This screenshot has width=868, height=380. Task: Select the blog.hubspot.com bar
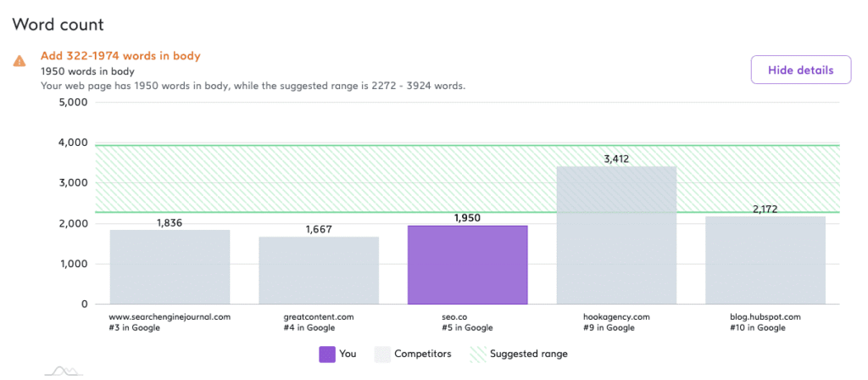click(x=765, y=260)
